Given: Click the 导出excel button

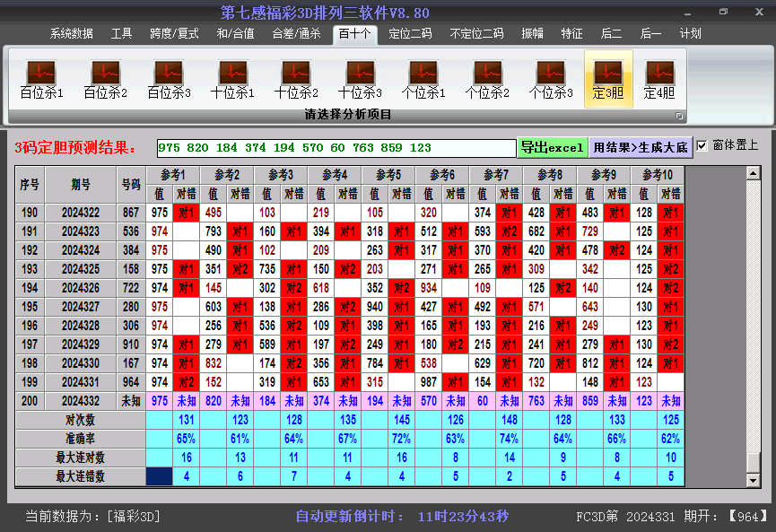Looking at the screenshot, I should (x=553, y=147).
